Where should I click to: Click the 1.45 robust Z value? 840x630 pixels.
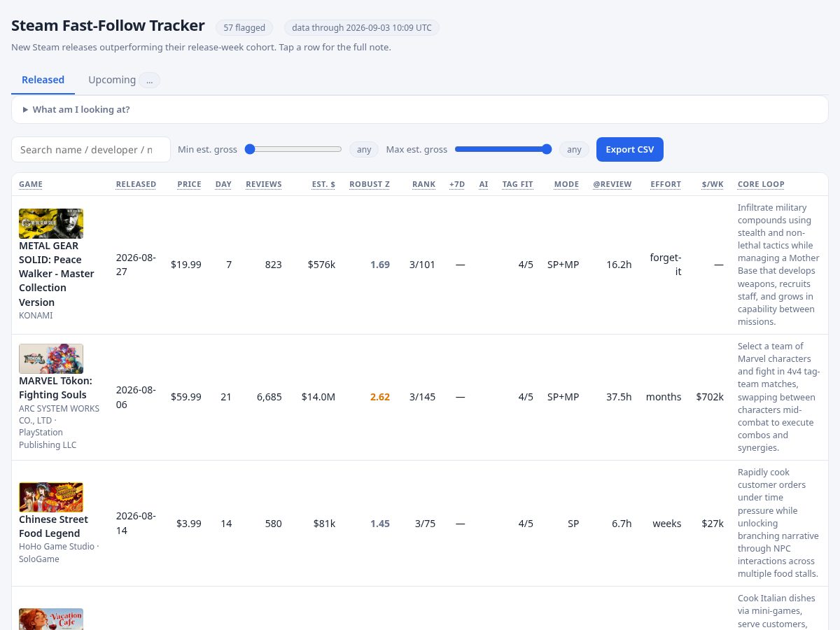[380, 524]
